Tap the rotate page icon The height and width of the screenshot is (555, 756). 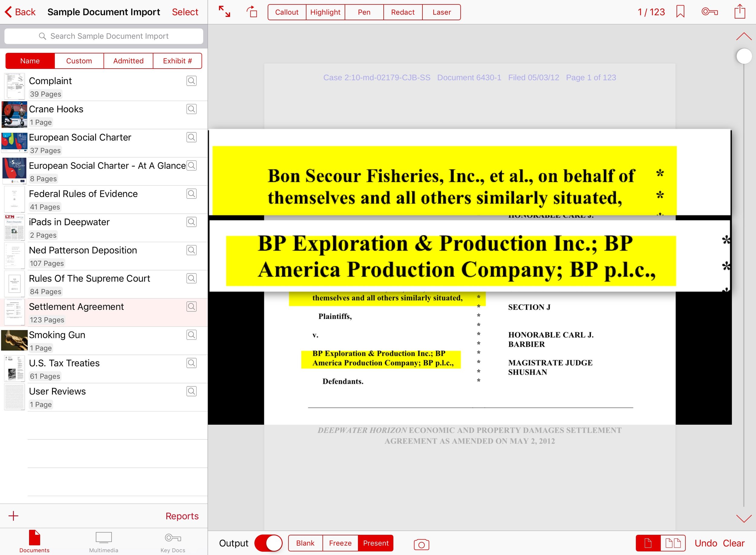(x=252, y=12)
